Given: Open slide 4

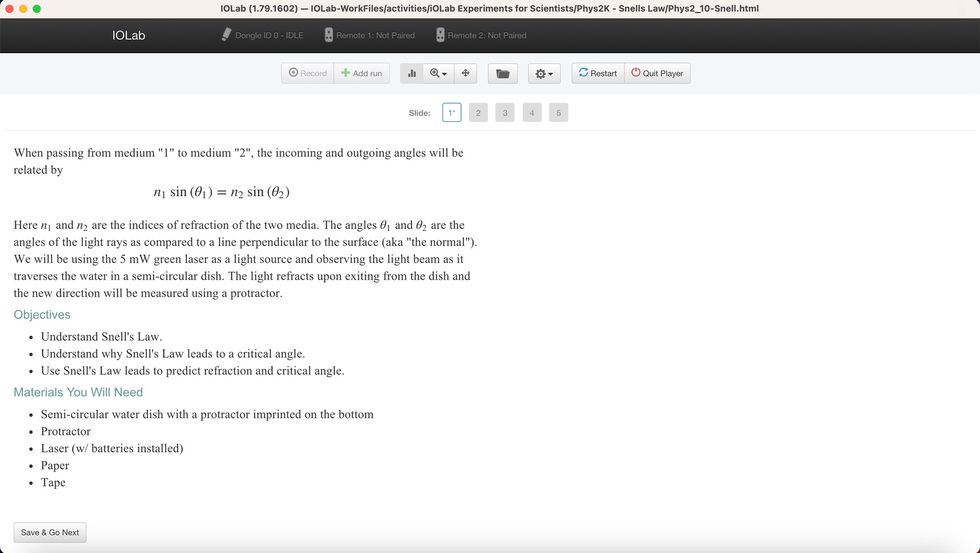Looking at the screenshot, I should pos(532,112).
